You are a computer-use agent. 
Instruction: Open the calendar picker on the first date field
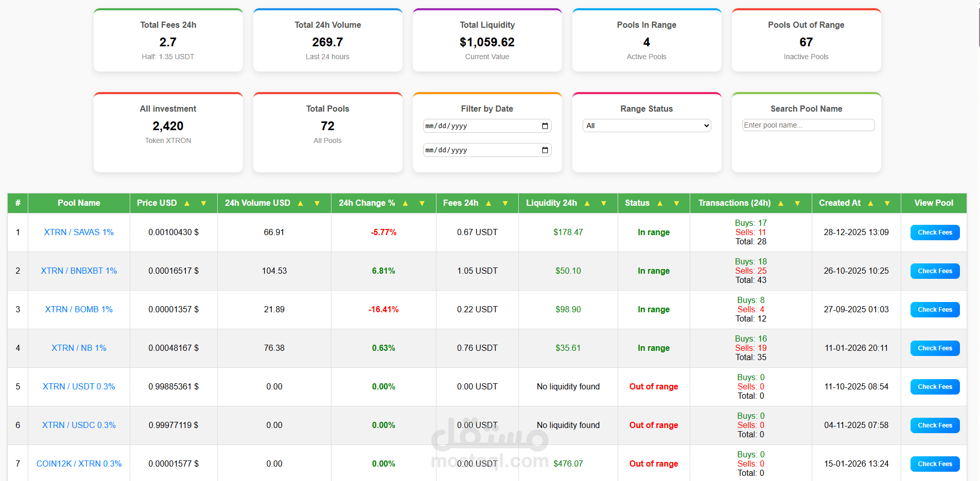tap(545, 126)
